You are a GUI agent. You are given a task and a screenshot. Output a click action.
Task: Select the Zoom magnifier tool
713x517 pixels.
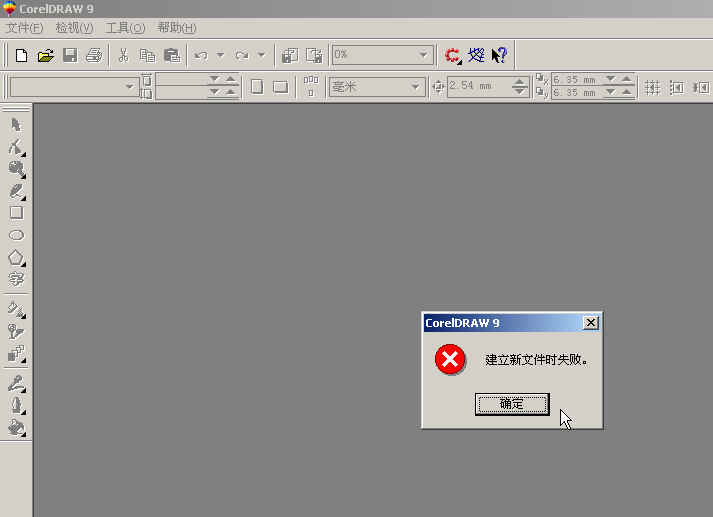click(x=16, y=169)
